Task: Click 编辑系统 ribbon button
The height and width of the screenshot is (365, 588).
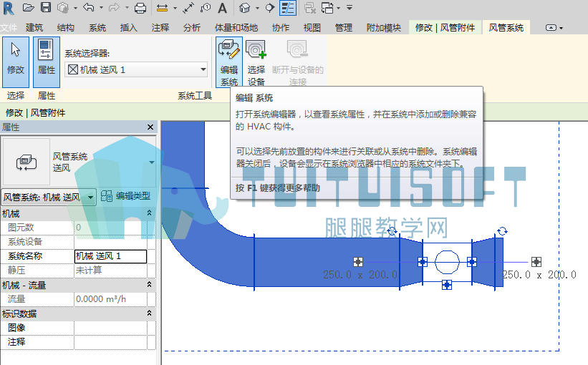Action: pyautogui.click(x=229, y=62)
